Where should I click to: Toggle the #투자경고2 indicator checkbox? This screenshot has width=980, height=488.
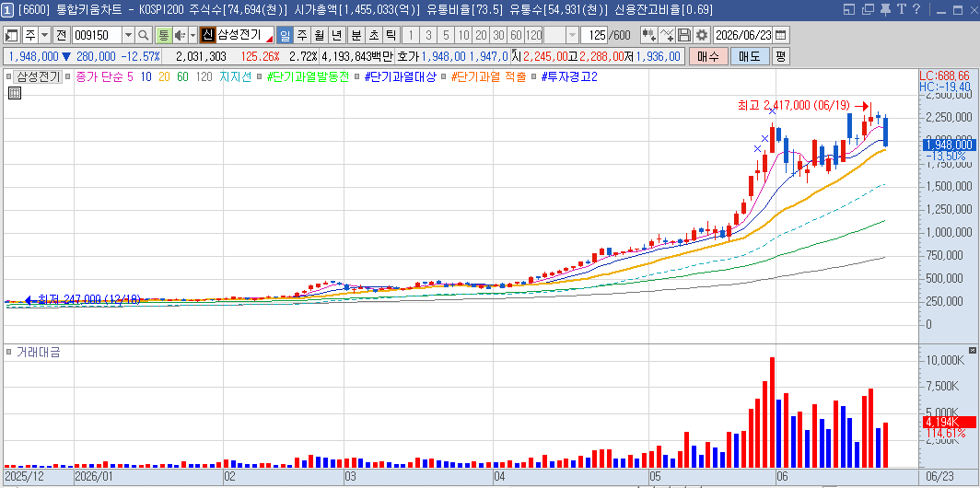(x=533, y=76)
